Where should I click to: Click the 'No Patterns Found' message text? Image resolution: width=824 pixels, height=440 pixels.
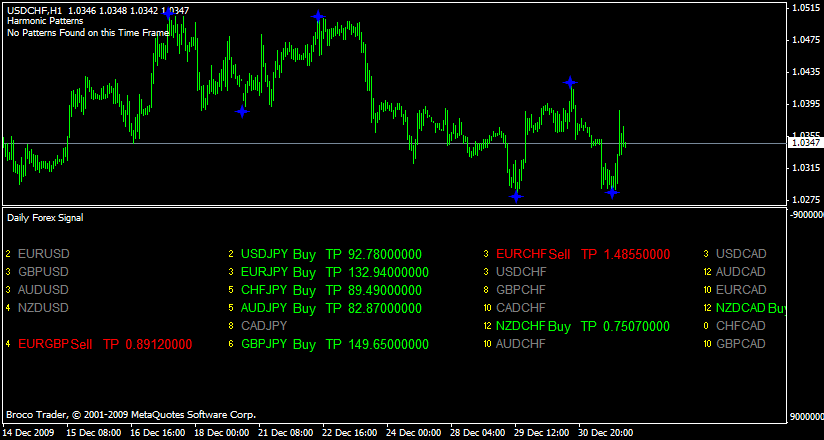click(88, 33)
